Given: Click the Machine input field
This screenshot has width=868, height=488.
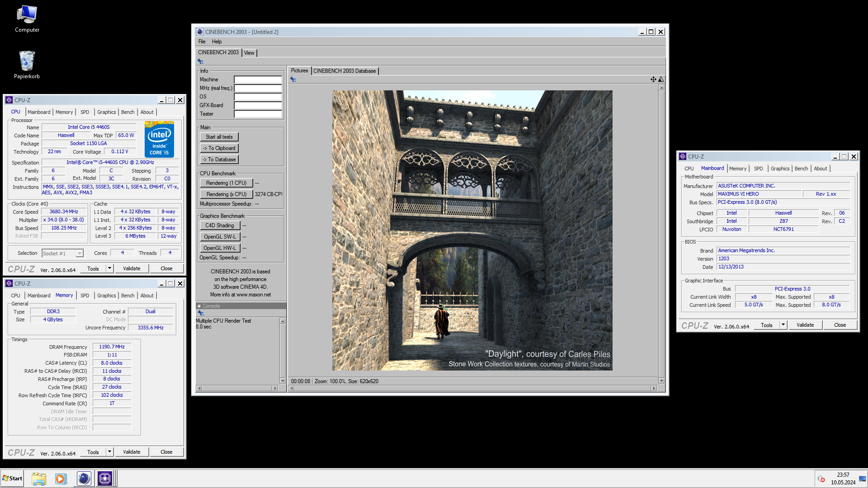Looking at the screenshot, I should 258,80.
